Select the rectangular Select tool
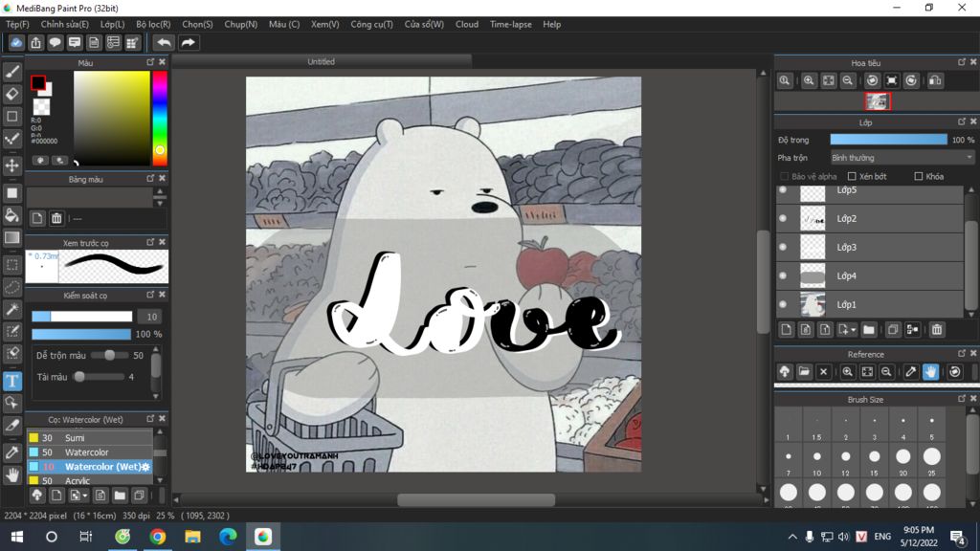 [11, 265]
